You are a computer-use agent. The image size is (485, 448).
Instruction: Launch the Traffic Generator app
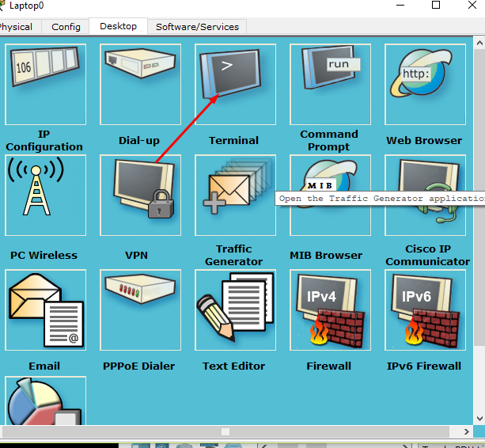click(x=236, y=196)
